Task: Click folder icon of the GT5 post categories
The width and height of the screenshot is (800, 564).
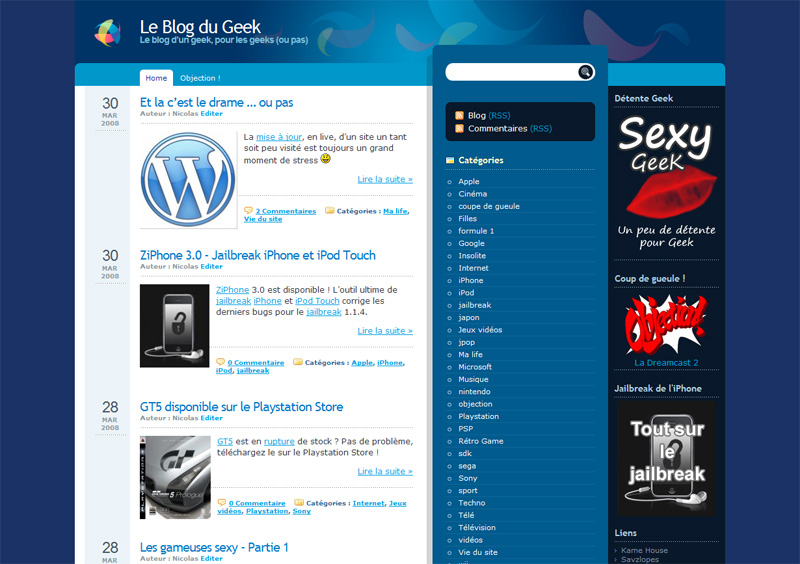Action: click(x=299, y=502)
